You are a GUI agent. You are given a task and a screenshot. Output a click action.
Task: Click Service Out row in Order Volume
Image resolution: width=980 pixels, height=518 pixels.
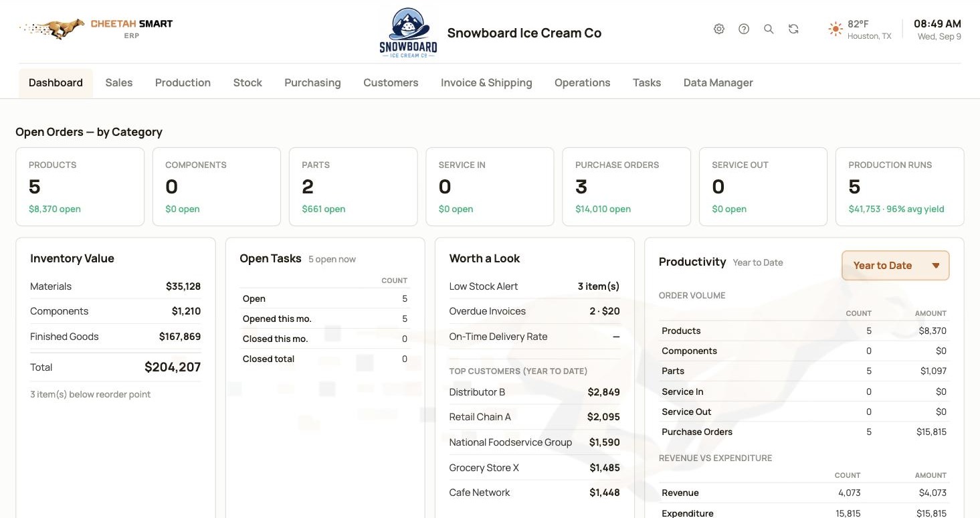pyautogui.click(x=804, y=412)
